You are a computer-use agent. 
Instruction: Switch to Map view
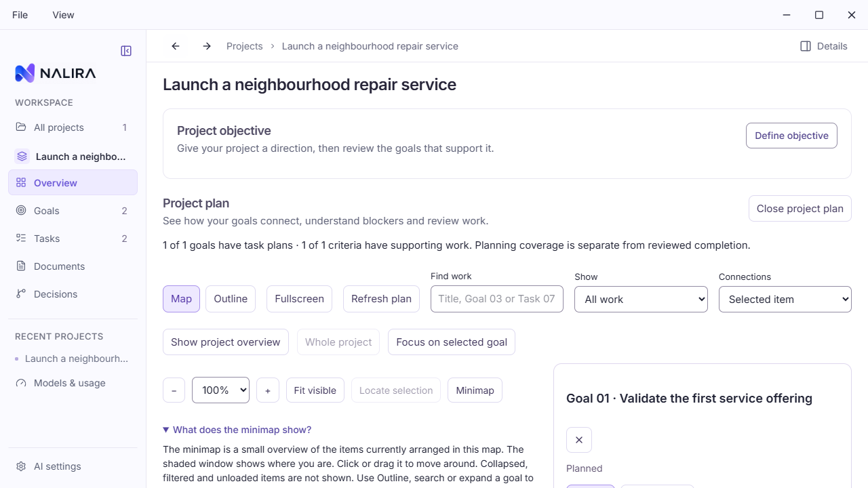coord(181,299)
